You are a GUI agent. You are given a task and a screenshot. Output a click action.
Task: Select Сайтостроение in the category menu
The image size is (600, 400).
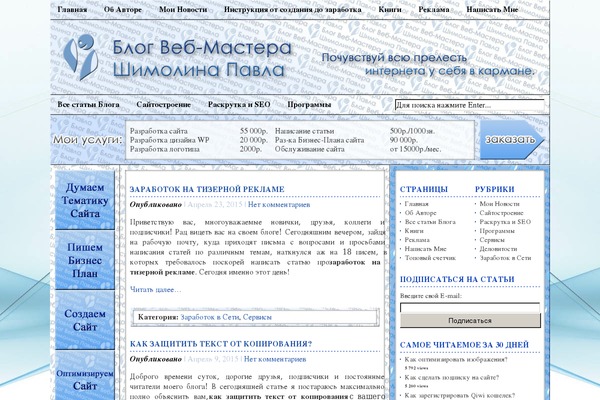pos(163,104)
